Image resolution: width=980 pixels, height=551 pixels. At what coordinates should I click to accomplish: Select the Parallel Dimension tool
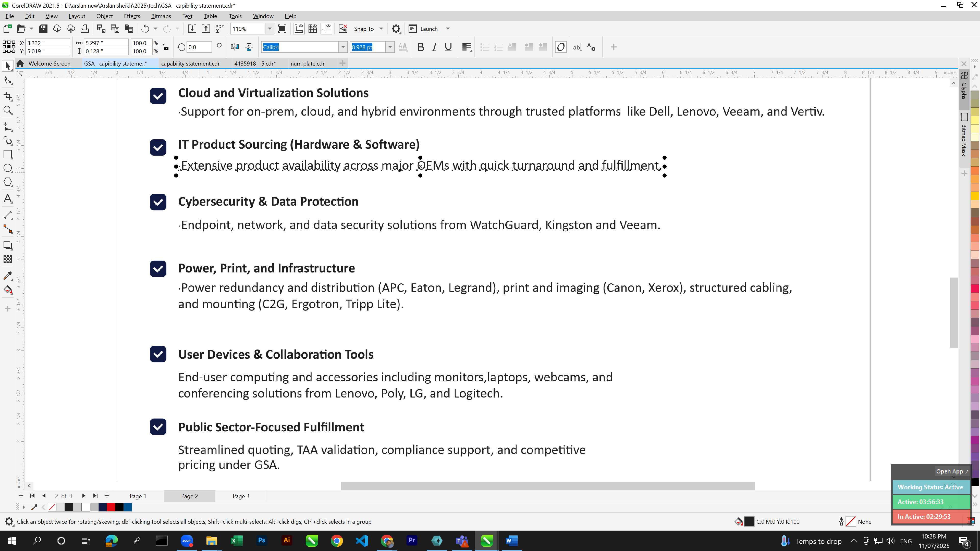[x=8, y=215]
